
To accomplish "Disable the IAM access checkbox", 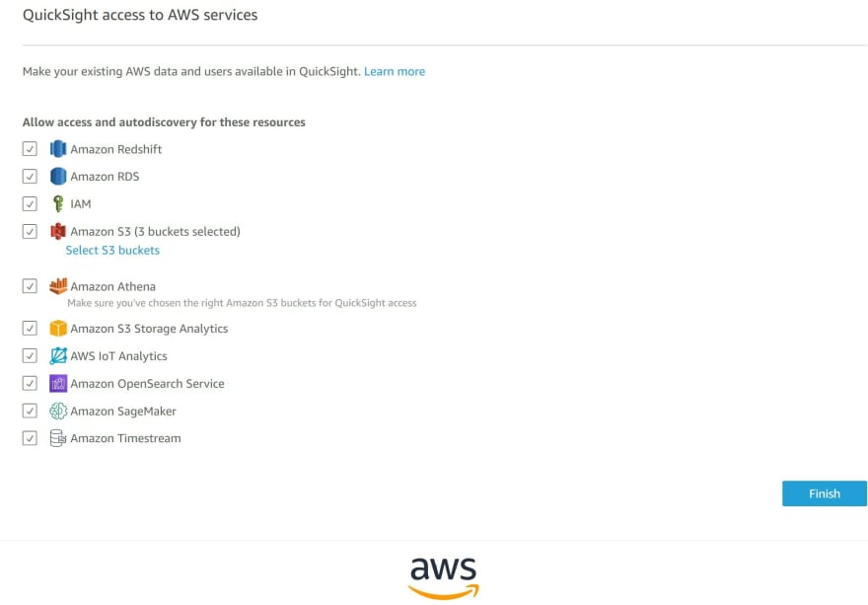I will point(30,203).
